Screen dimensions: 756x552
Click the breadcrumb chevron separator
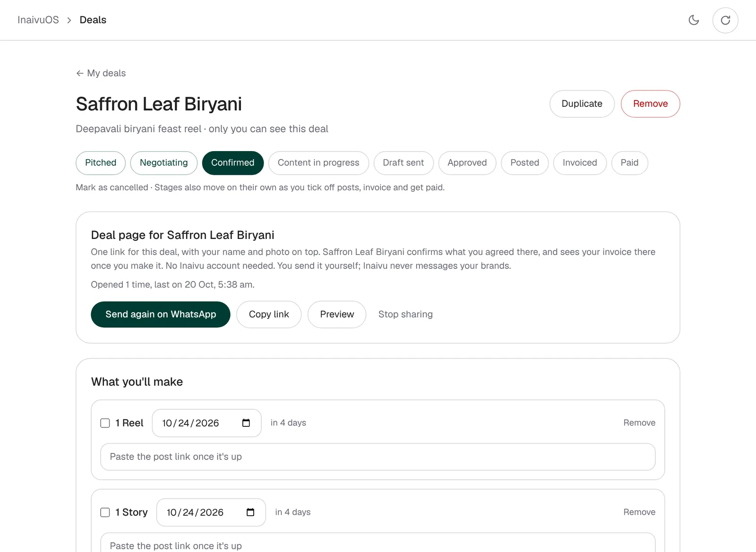tap(69, 20)
